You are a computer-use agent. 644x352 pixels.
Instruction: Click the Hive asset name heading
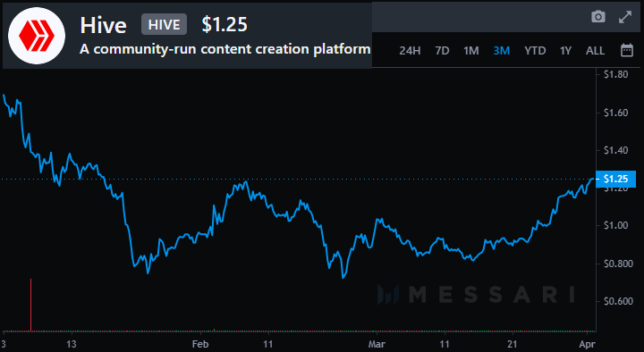pos(103,25)
